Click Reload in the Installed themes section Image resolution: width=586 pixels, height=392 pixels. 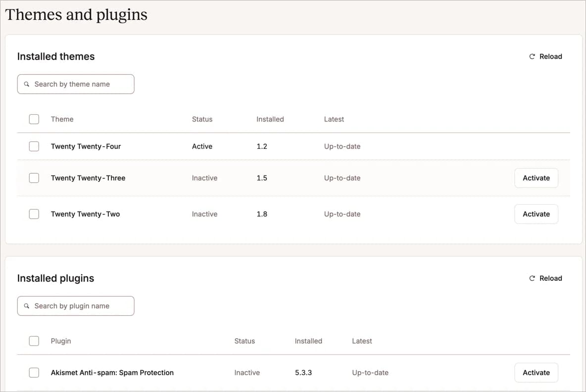549,56
